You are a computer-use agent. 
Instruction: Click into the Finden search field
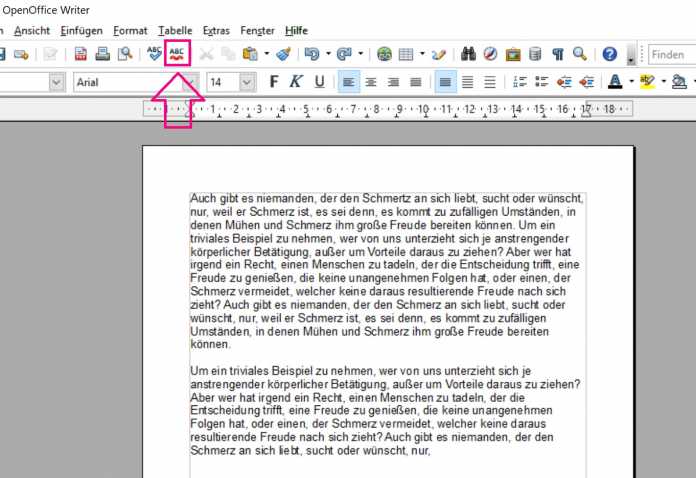point(670,54)
